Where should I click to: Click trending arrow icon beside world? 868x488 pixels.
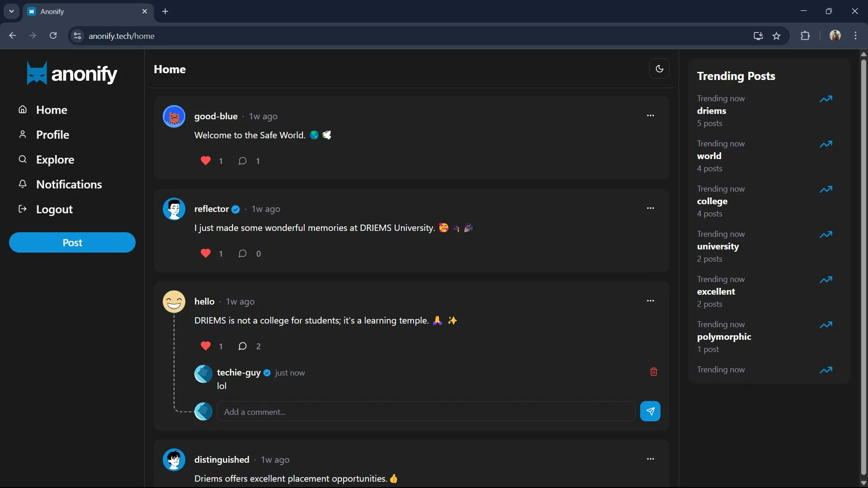point(826,144)
